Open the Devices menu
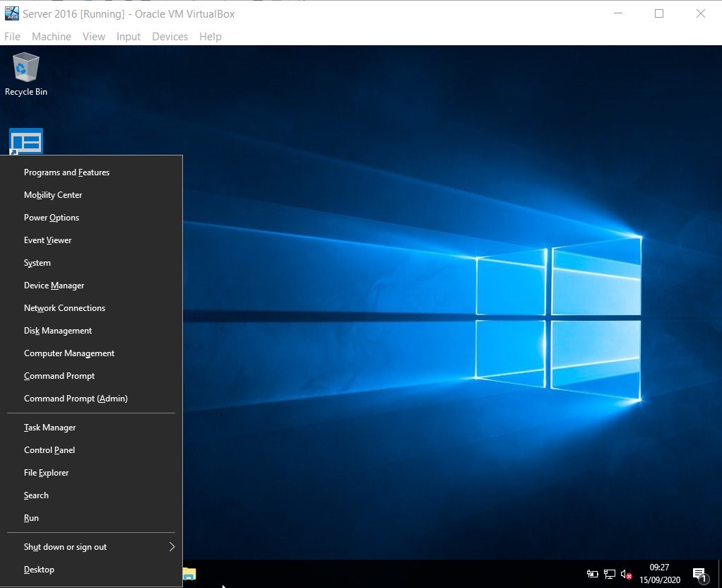722x588 pixels. pyautogui.click(x=170, y=37)
